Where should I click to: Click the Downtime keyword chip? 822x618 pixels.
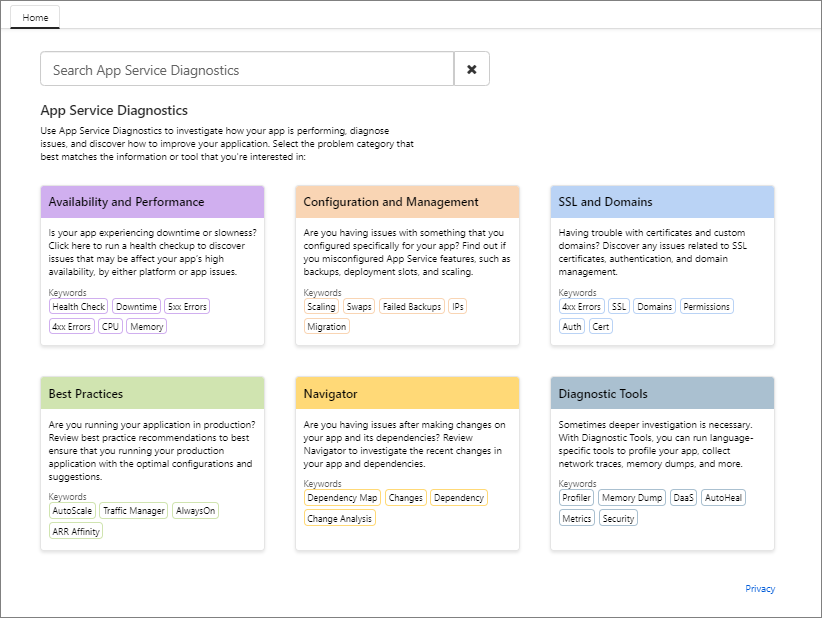(136, 306)
